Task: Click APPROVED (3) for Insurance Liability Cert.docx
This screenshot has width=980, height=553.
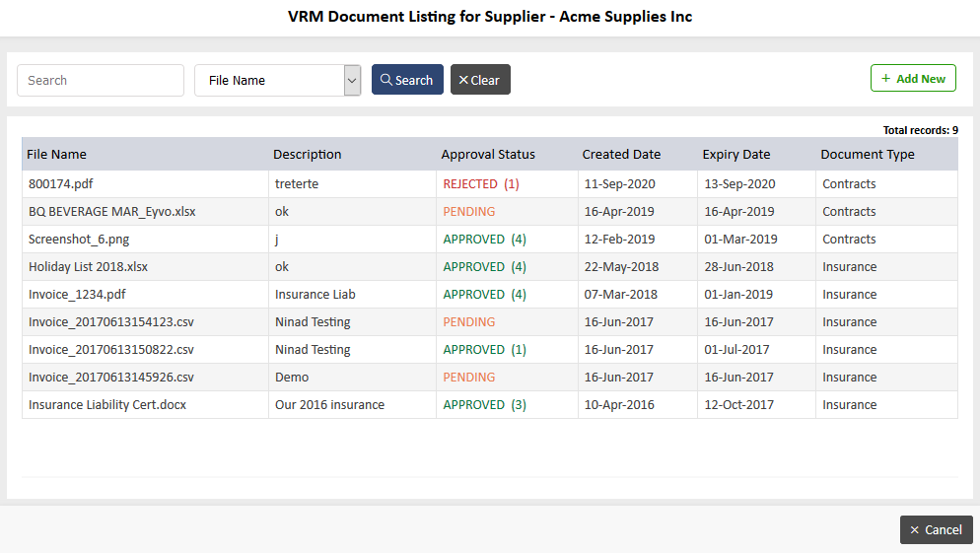Action: tap(484, 404)
